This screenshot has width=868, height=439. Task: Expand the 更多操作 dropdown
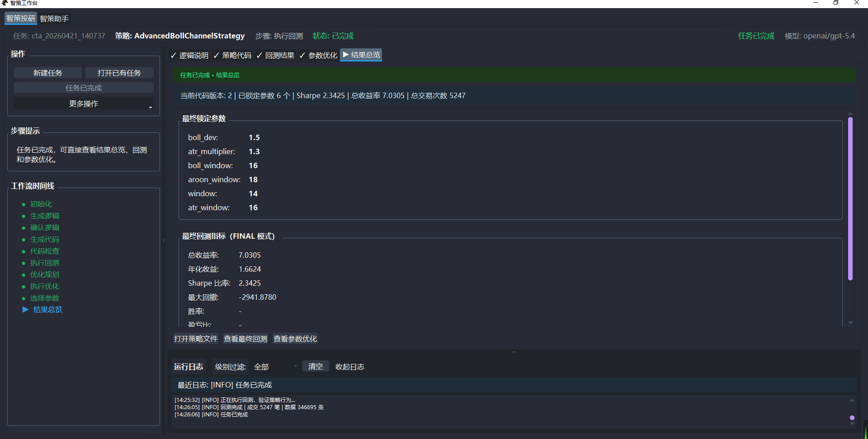pos(84,104)
